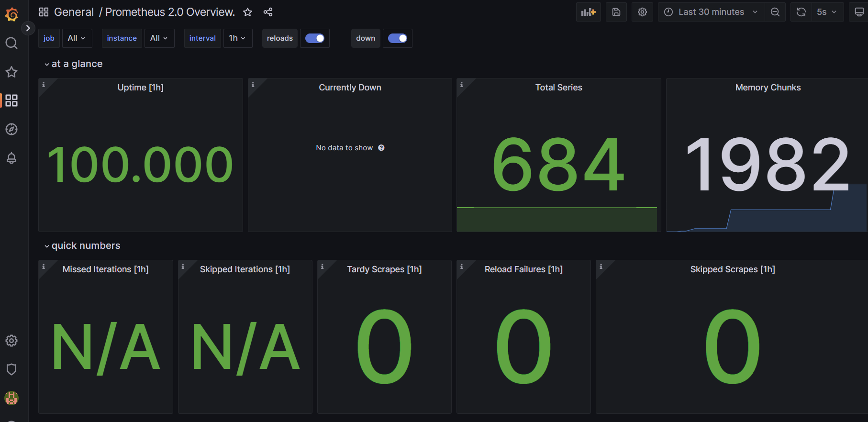Collapse the quick numbers row

(82, 245)
